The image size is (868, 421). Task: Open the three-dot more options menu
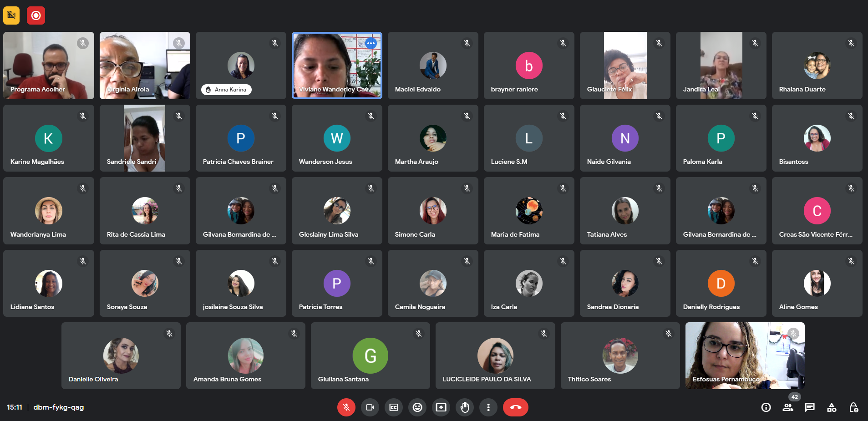488,407
